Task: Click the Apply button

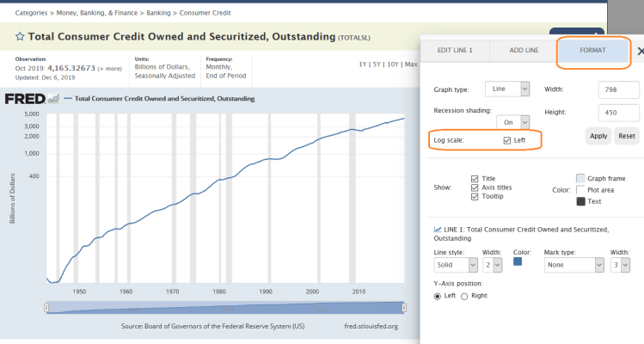Action: [x=598, y=136]
